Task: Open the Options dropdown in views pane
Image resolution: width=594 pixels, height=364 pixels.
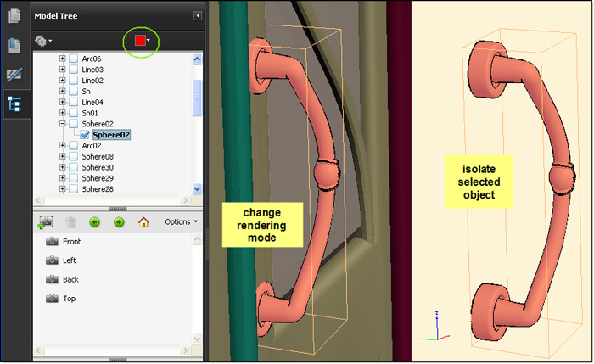Action: click(x=181, y=222)
